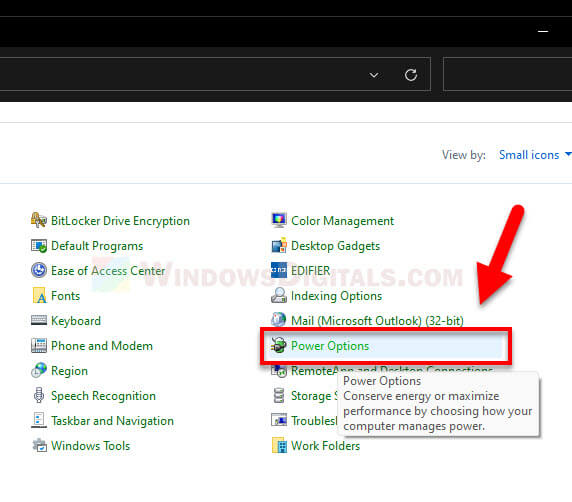Open BitLocker Drive Encryption link
572x502 pixels.
120,221
